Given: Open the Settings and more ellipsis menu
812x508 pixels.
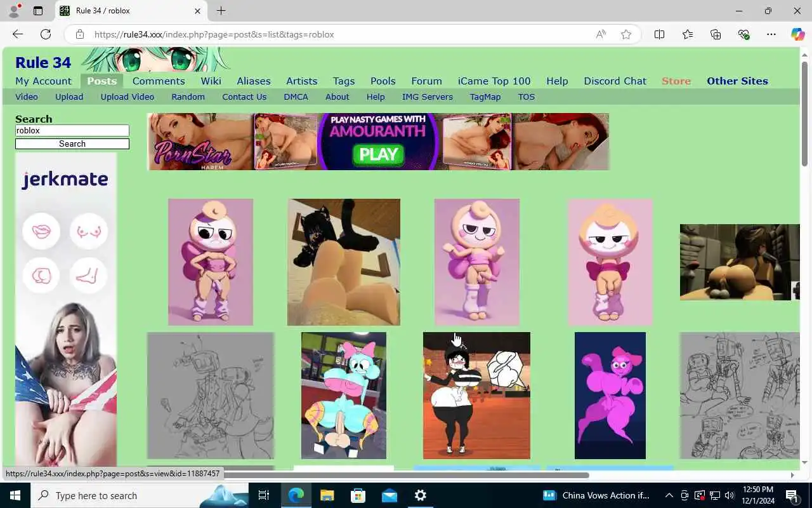Looking at the screenshot, I should coord(771,34).
